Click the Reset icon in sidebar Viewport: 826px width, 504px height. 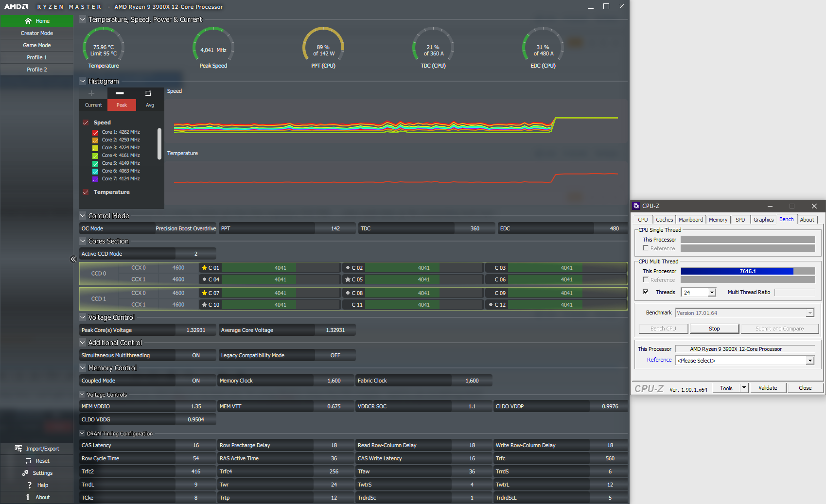28,461
